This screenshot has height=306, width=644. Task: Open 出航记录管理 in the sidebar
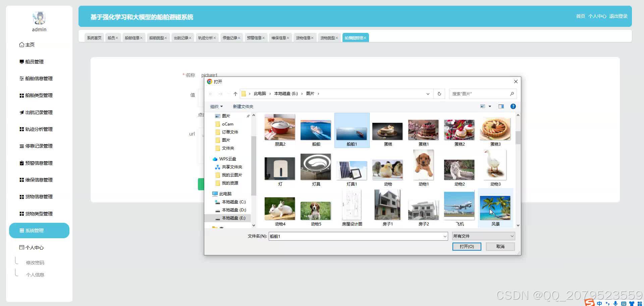click(36, 112)
